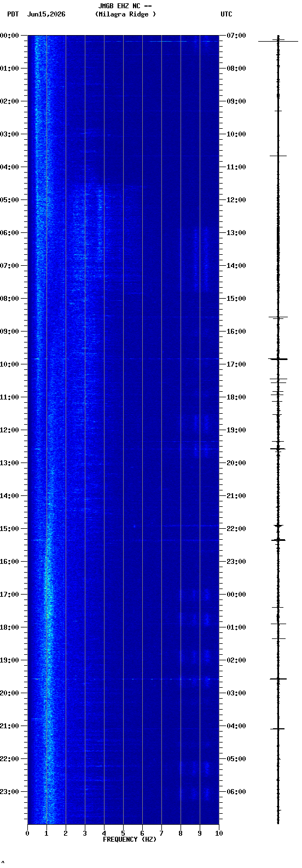This screenshot has height=868, width=302.
Task: Click the PDT axis '06:00' label
Action: [x=9, y=233]
